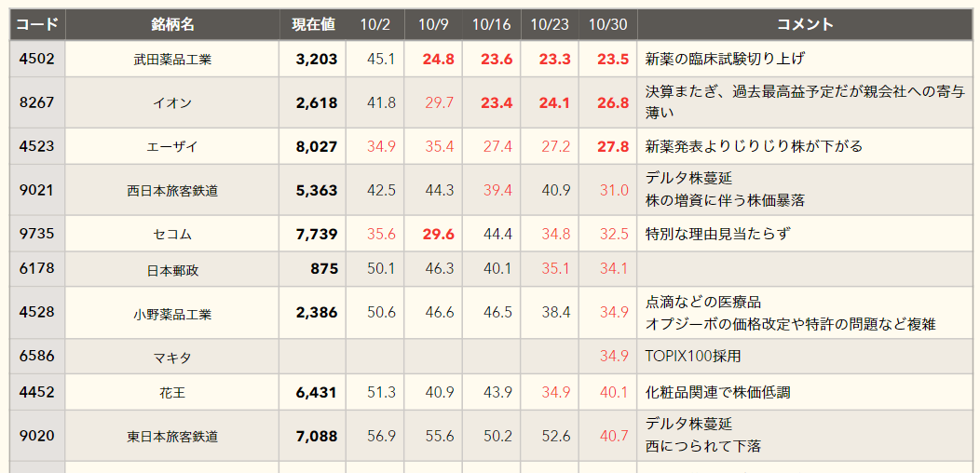
Task: Select stock code 6178
Action: pyautogui.click(x=37, y=268)
